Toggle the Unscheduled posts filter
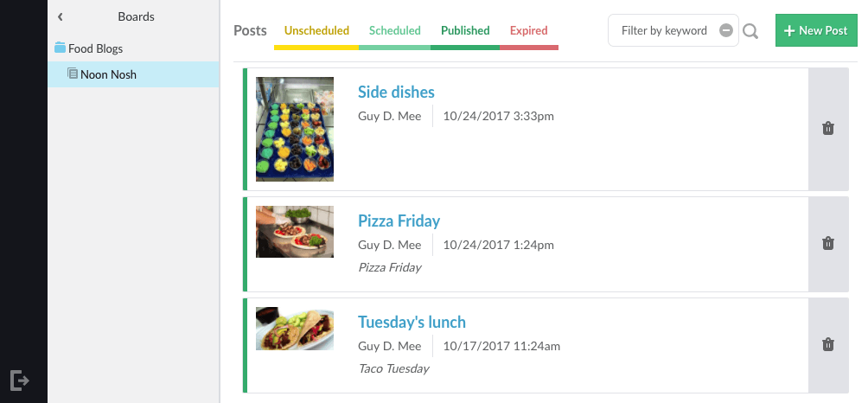The height and width of the screenshot is (403, 868). [316, 31]
